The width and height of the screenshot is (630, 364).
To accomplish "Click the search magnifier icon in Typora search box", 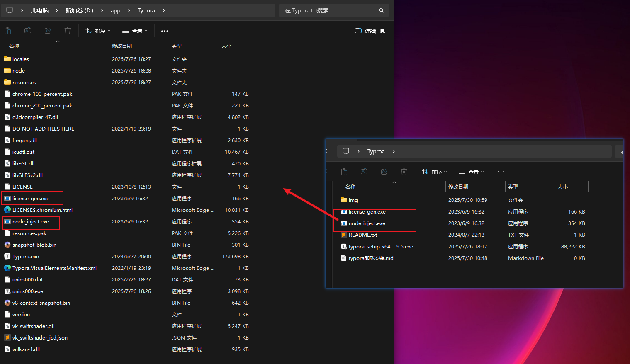I will click(x=381, y=10).
